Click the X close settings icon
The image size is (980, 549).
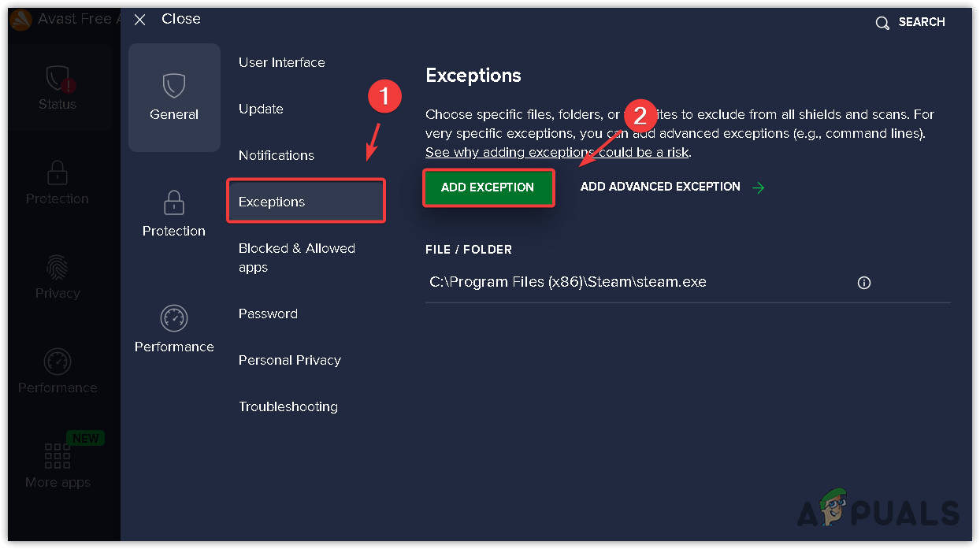click(x=140, y=20)
